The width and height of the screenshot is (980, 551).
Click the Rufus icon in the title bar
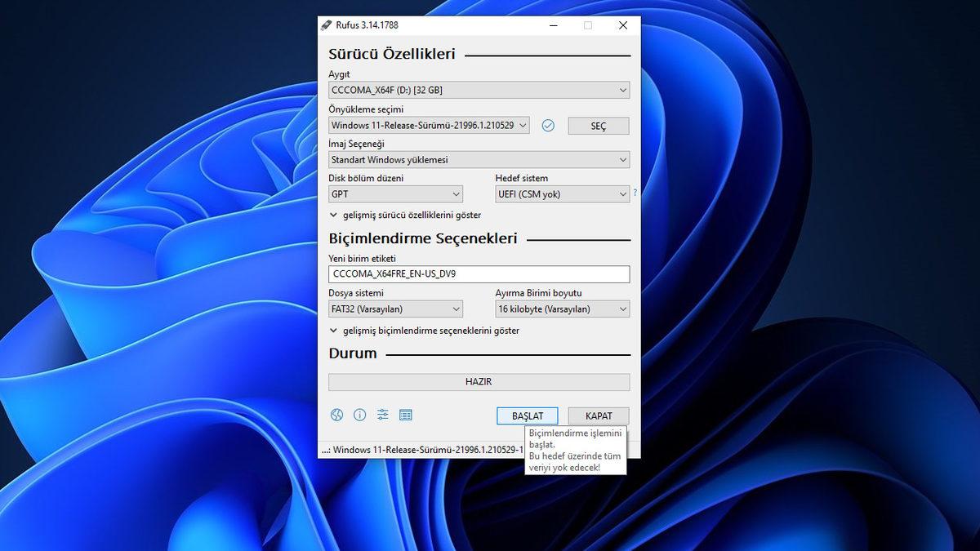pos(327,25)
